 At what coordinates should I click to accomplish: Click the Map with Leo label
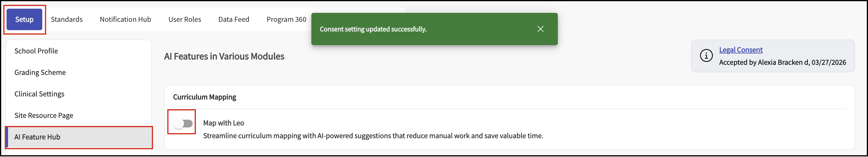coord(224,123)
